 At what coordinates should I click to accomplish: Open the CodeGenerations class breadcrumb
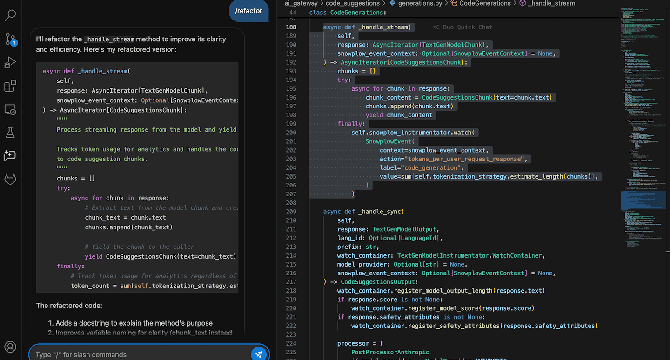pyautogui.click(x=485, y=3)
